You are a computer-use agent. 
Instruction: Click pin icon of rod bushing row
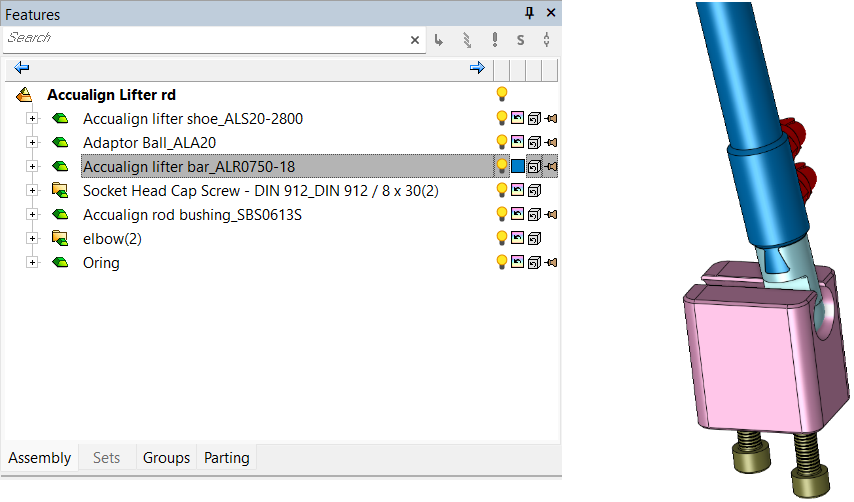click(551, 214)
